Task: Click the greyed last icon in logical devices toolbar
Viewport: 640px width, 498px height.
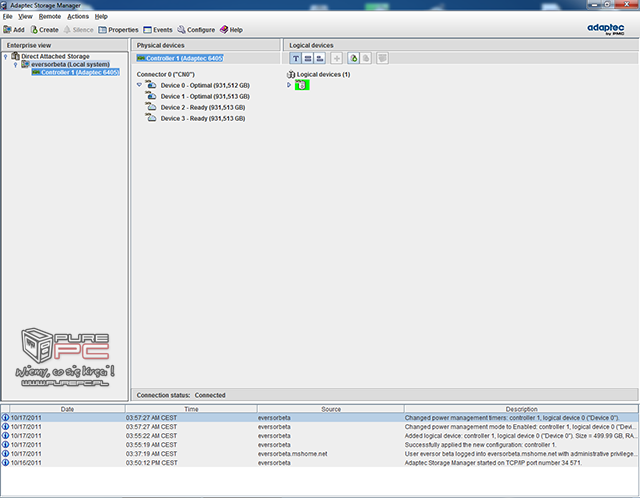Action: pyautogui.click(x=382, y=58)
